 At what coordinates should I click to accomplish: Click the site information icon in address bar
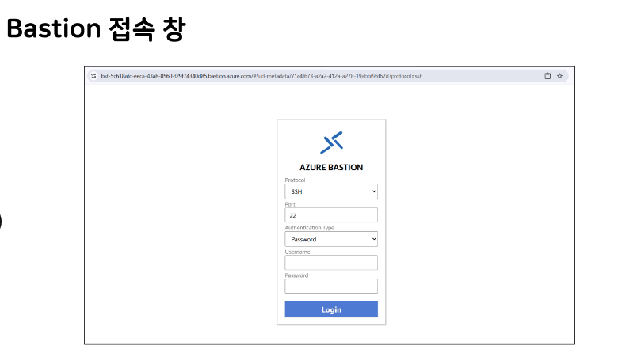[93, 76]
